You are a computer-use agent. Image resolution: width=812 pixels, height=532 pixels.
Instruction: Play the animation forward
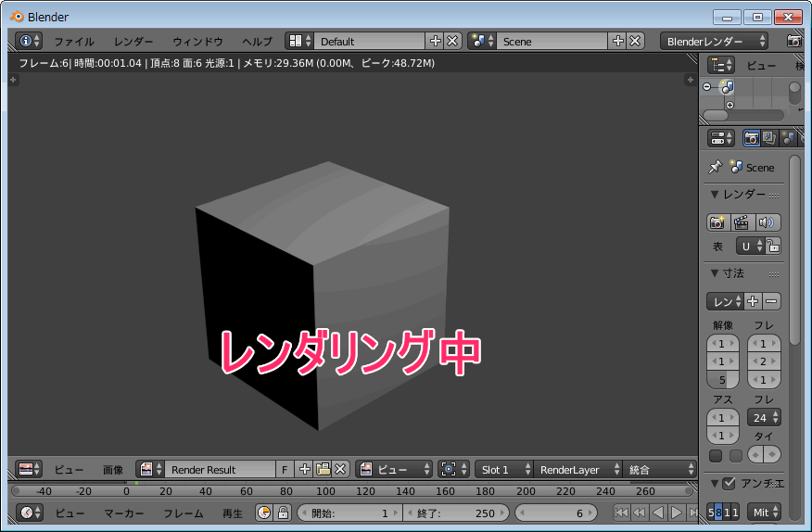[676, 513]
